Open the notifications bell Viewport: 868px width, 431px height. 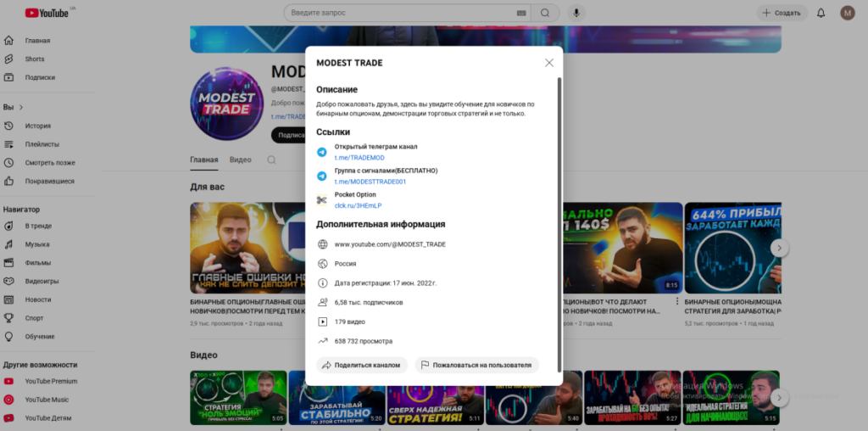(821, 13)
